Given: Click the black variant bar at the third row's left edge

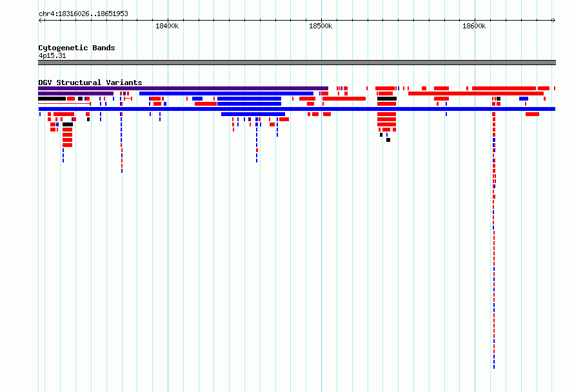Looking at the screenshot, I should 52,99.
